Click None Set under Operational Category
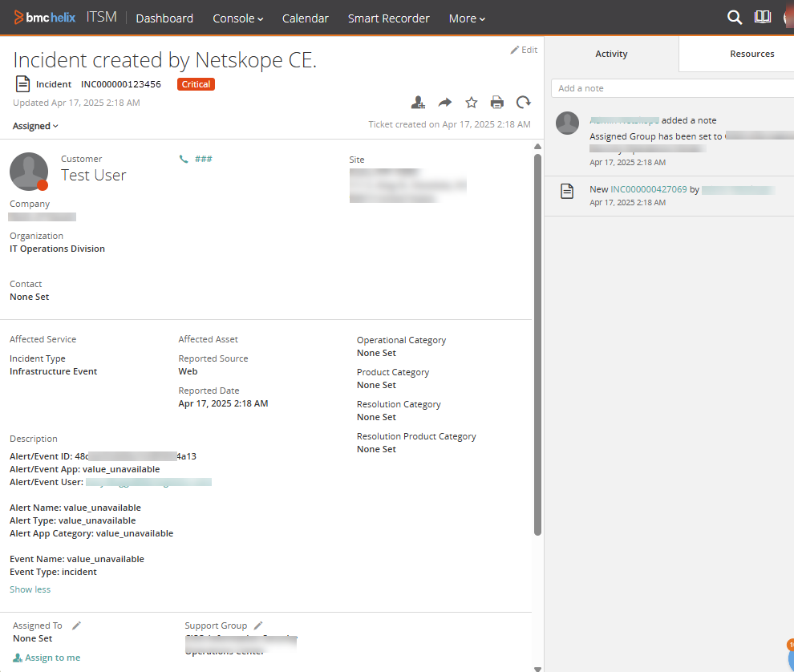The height and width of the screenshot is (672, 794). [376, 353]
